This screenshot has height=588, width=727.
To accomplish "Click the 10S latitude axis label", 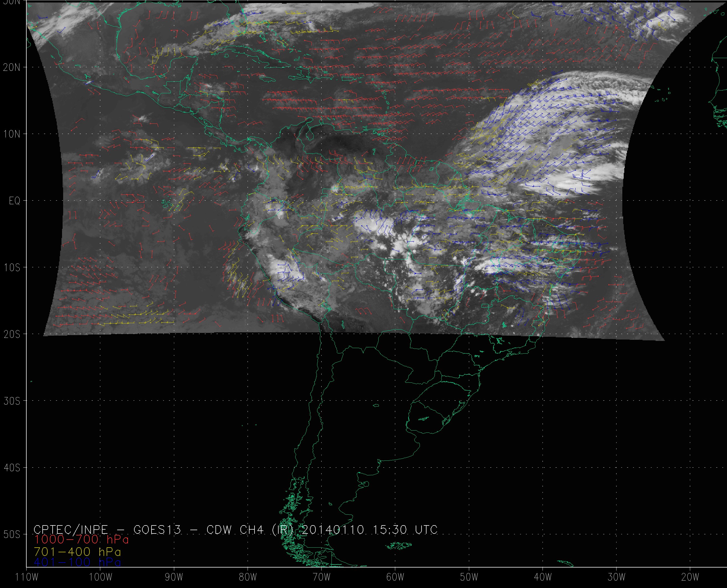I will point(12,268).
